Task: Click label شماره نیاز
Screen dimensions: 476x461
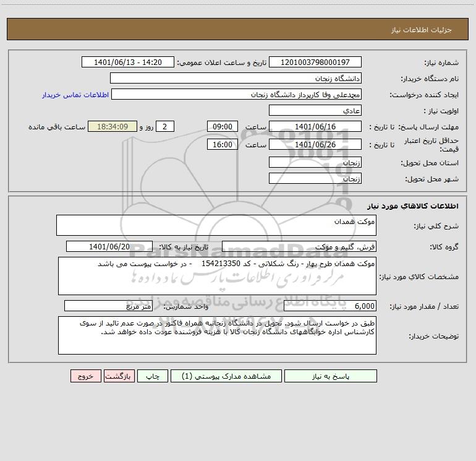Action: (x=441, y=63)
